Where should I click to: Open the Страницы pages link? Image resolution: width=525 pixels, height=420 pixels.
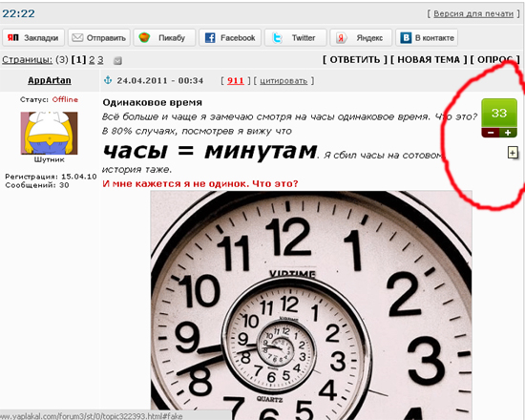pyautogui.click(x=27, y=59)
